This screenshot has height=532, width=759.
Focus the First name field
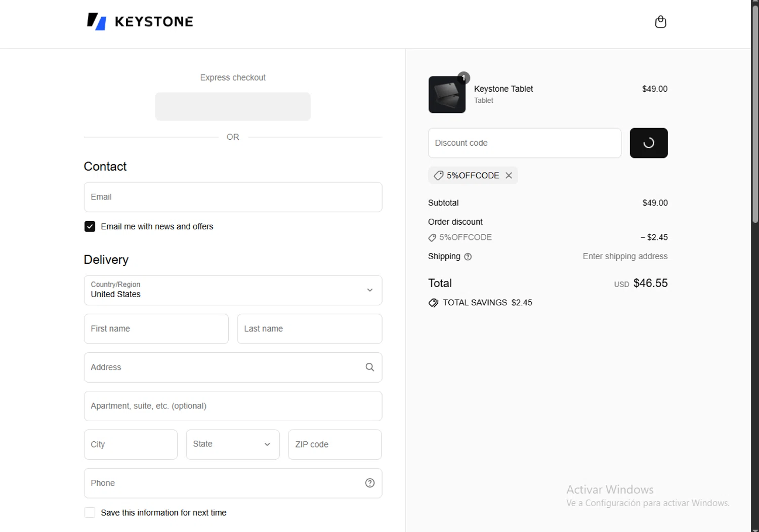pos(156,329)
